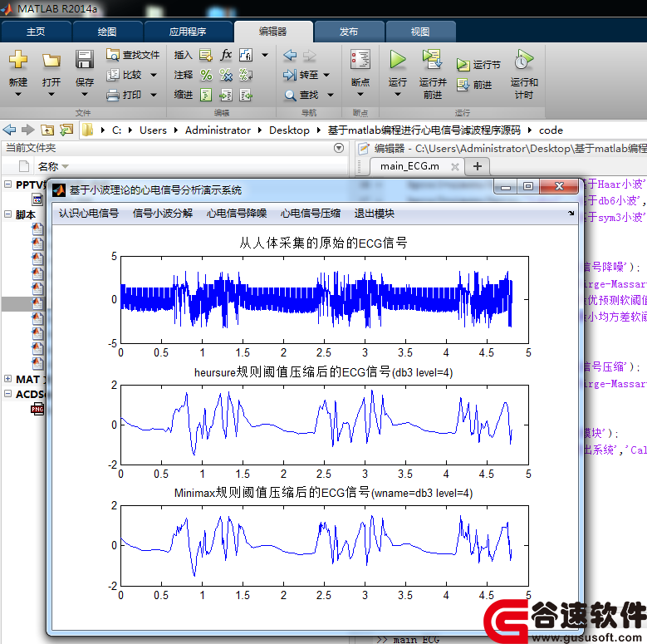Click the fx insert function icon
This screenshot has height=644, width=647.
(226, 55)
